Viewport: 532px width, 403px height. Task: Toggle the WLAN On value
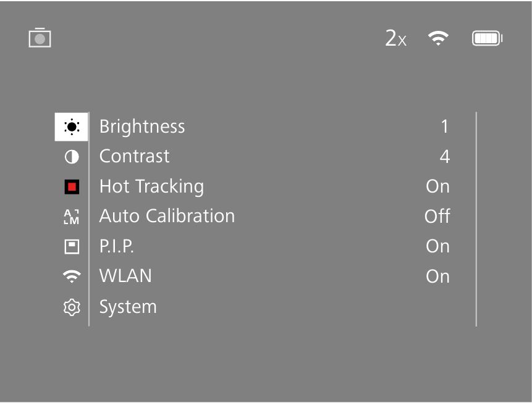point(437,276)
